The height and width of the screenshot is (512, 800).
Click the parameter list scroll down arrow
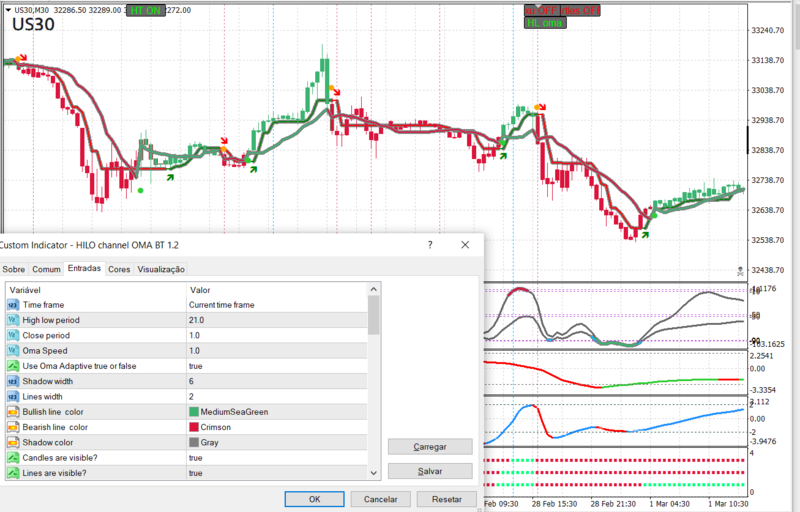374,472
